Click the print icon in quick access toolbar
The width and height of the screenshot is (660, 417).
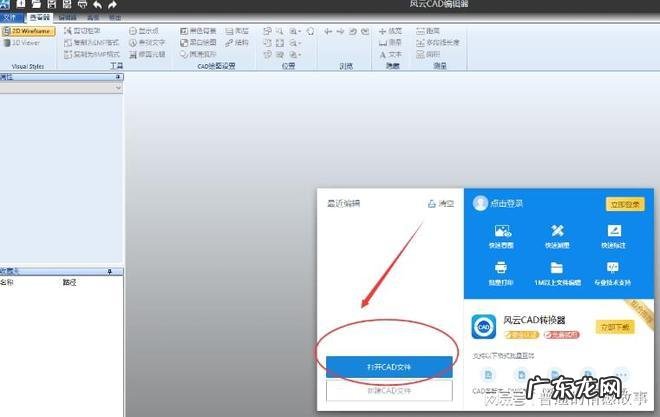[x=82, y=5]
